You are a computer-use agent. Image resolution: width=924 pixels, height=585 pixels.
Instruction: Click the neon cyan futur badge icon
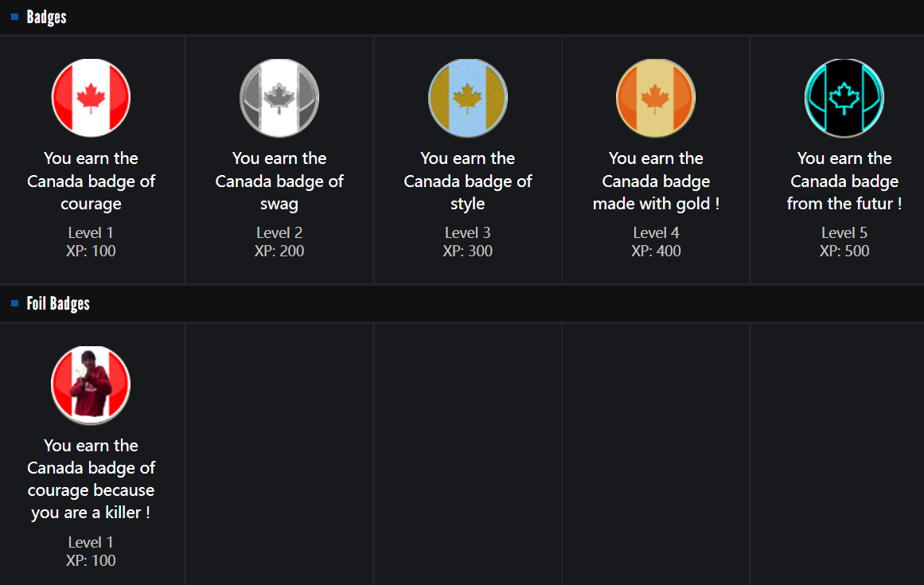point(844,98)
